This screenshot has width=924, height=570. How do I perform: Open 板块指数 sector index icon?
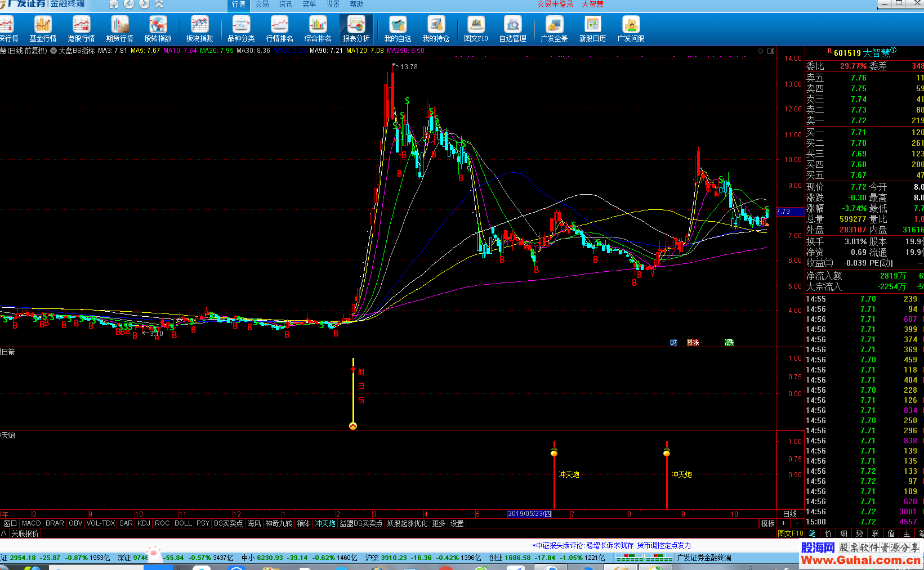point(199,29)
